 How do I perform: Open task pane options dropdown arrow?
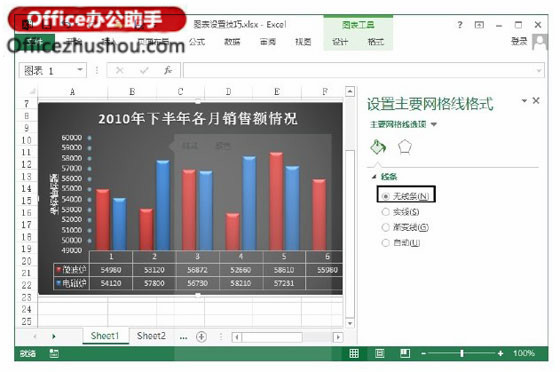tap(524, 101)
